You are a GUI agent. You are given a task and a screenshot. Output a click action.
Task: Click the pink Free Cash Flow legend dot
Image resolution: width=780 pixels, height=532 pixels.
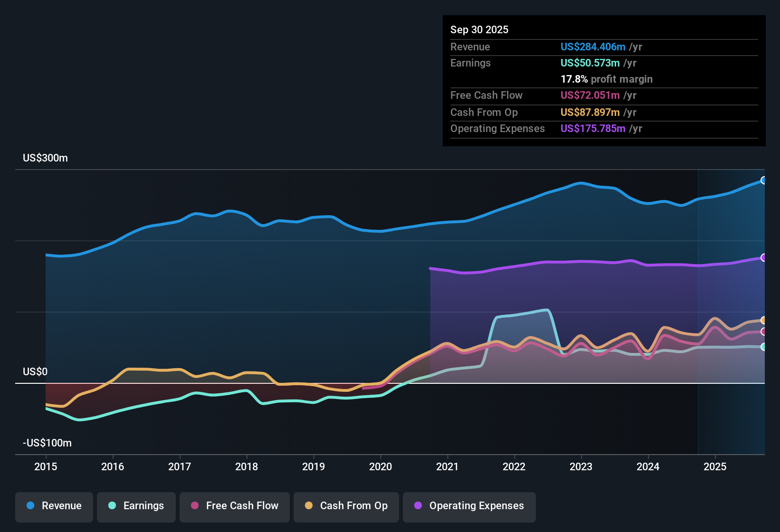pyautogui.click(x=195, y=506)
